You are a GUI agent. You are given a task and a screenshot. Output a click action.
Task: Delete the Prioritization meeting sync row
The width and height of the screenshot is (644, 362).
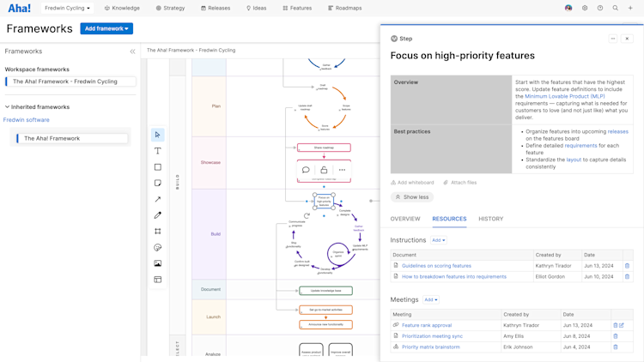[x=616, y=336]
